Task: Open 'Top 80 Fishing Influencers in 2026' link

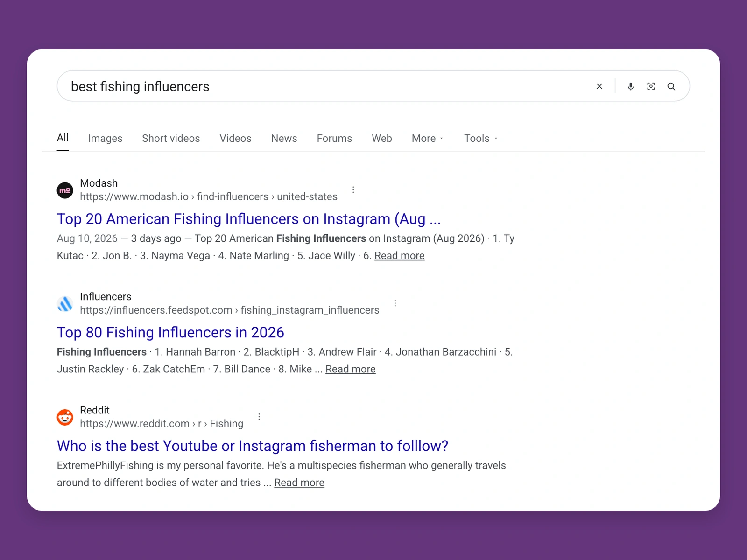Action: point(170,332)
